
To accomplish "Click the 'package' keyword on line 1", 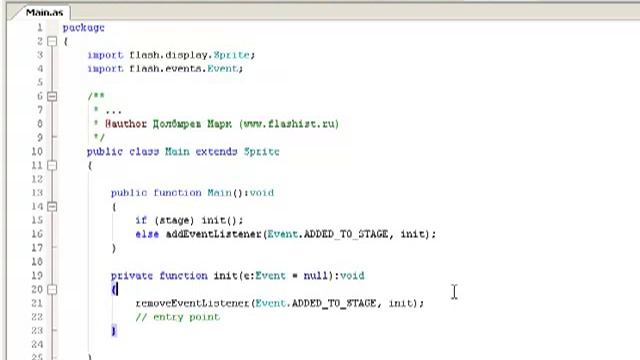I will pyautogui.click(x=84, y=28).
